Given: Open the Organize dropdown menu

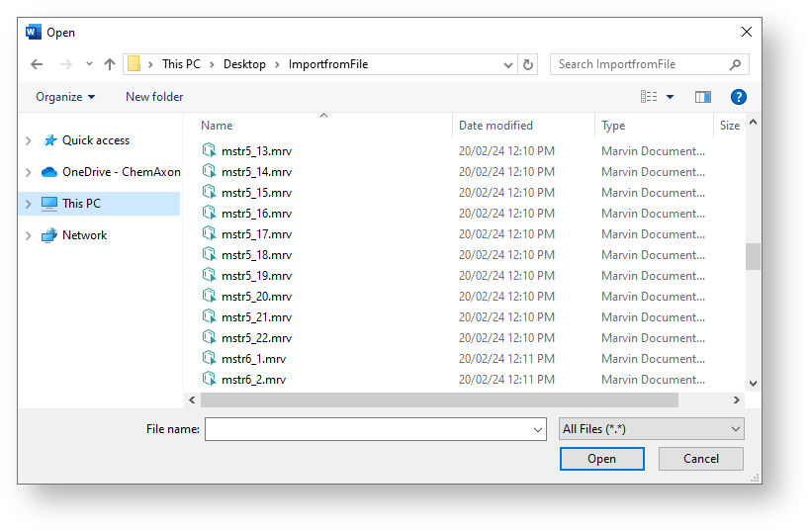Looking at the screenshot, I should 65,97.
